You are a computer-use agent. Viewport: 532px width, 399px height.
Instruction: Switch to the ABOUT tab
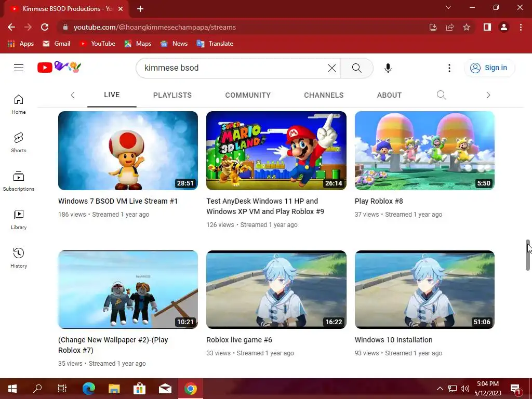point(389,96)
